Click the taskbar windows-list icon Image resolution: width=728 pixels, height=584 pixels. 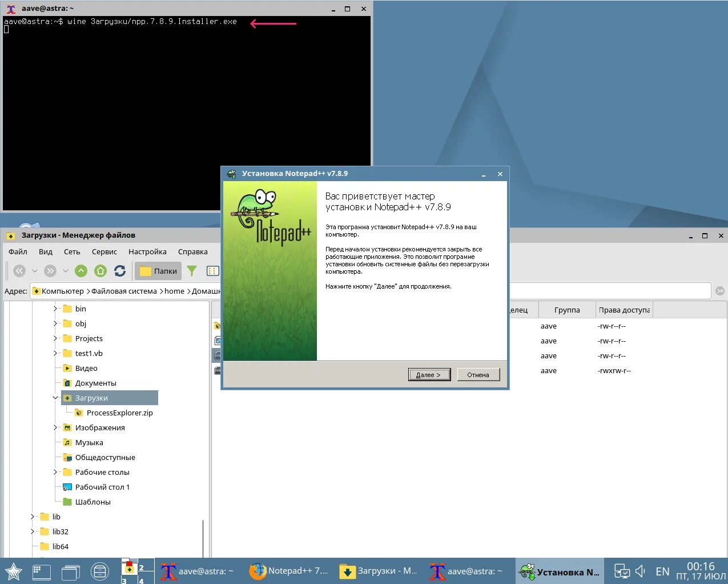(71, 571)
